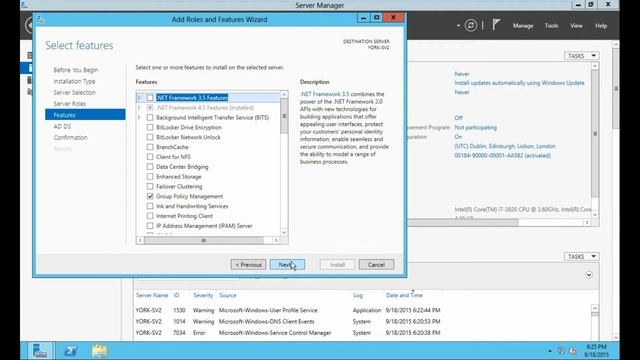Click the Install button
The height and width of the screenshot is (360, 640).
click(x=337, y=264)
